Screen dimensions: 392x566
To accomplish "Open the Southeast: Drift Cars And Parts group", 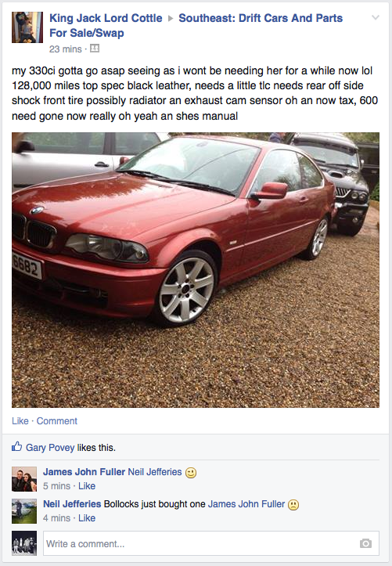I will [x=196, y=25].
